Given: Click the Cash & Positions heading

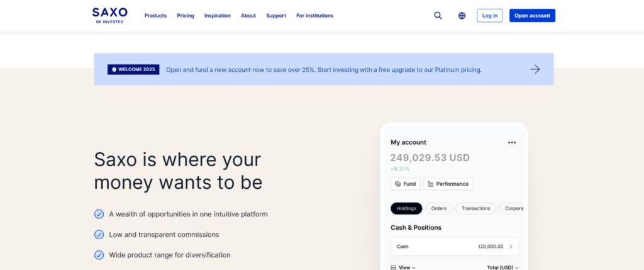Looking at the screenshot, I should pyautogui.click(x=416, y=228).
